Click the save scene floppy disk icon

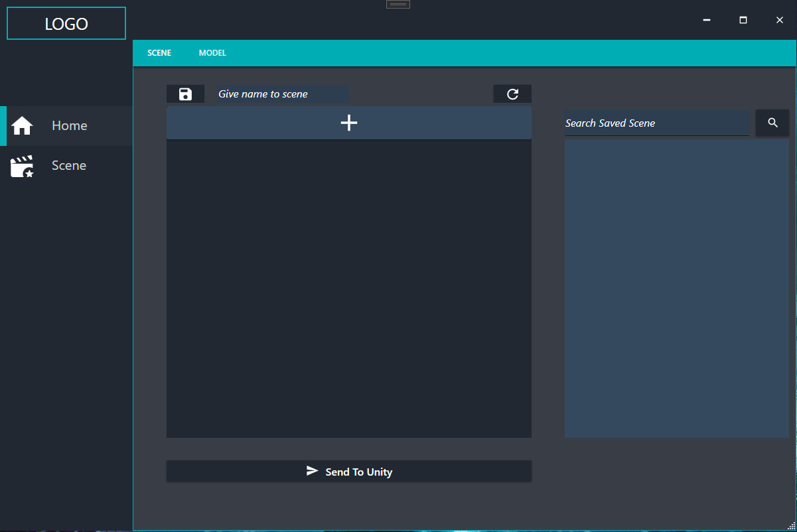pyautogui.click(x=185, y=94)
